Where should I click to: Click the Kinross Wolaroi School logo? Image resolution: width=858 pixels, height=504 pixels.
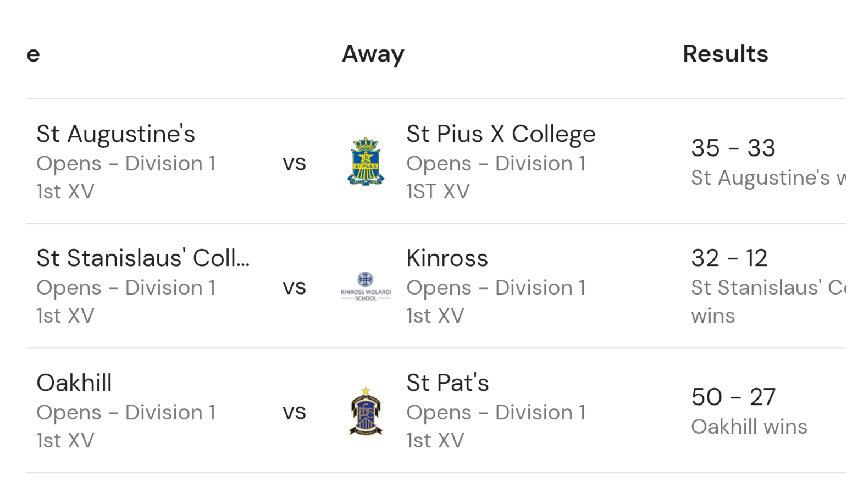point(366,286)
